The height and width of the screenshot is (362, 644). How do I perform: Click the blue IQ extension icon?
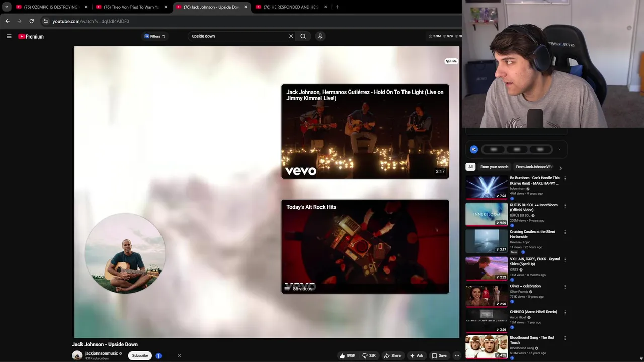[x=473, y=149]
